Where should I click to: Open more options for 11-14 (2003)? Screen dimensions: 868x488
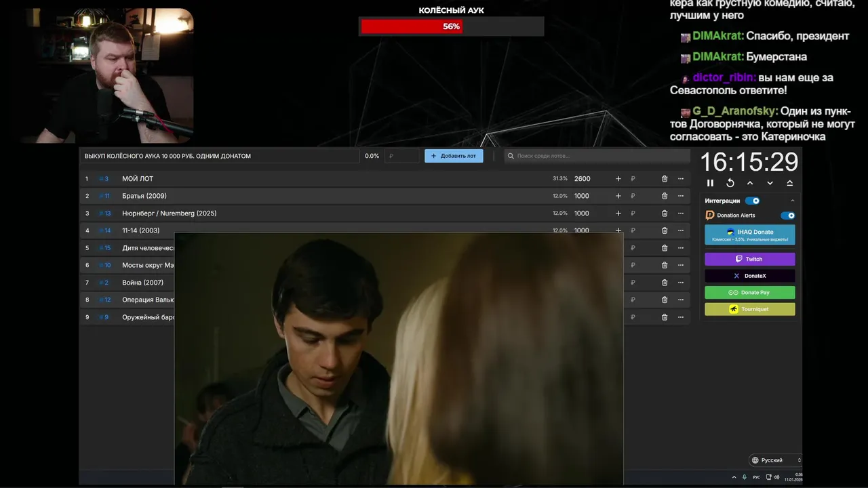(x=681, y=230)
